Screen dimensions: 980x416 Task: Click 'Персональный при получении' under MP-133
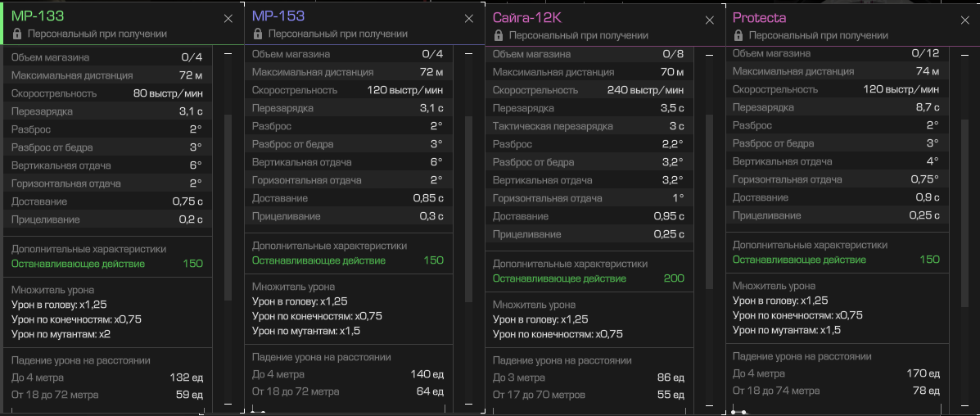97,34
